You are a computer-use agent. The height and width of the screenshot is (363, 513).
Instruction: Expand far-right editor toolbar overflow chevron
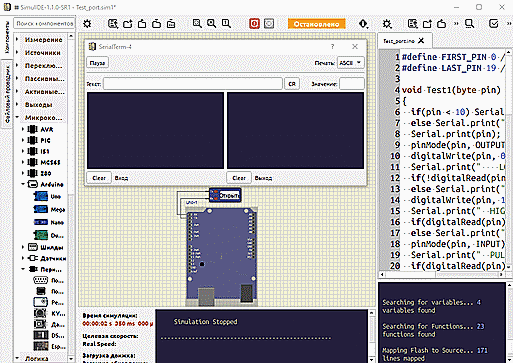pos(509,24)
